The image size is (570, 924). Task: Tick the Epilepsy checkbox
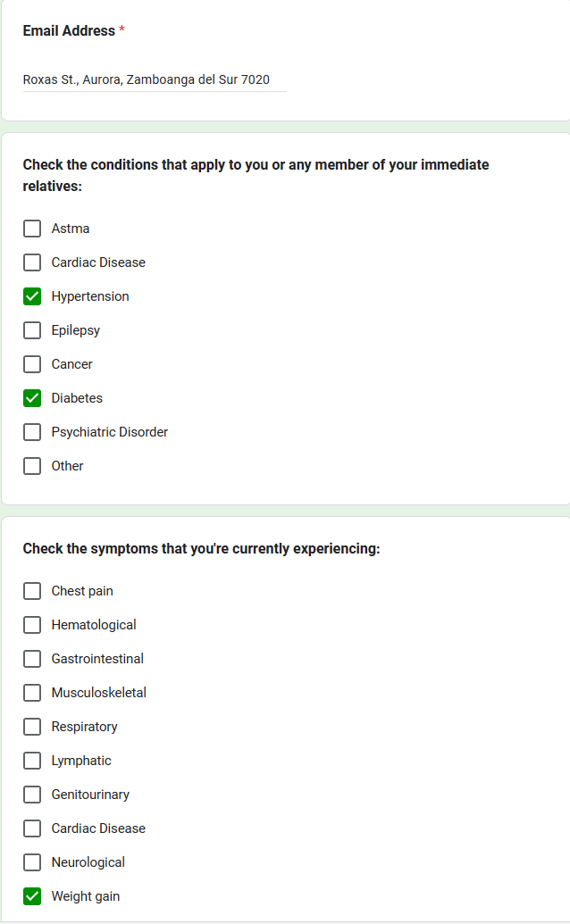pyautogui.click(x=32, y=330)
